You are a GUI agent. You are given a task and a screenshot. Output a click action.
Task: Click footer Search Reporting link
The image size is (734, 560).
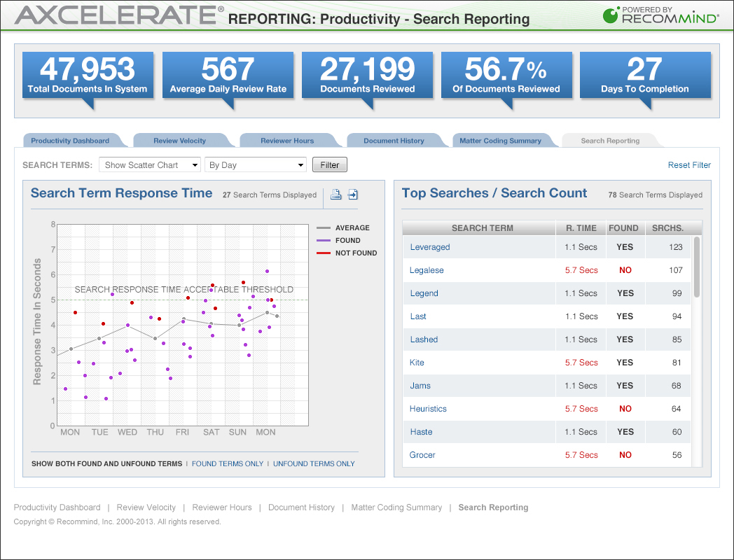[493, 507]
